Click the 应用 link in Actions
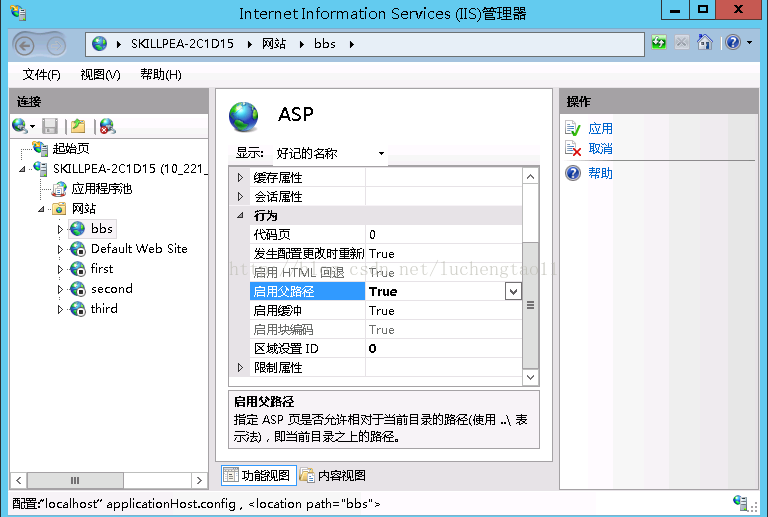Screen dimensions: 768x517 (x=600, y=129)
